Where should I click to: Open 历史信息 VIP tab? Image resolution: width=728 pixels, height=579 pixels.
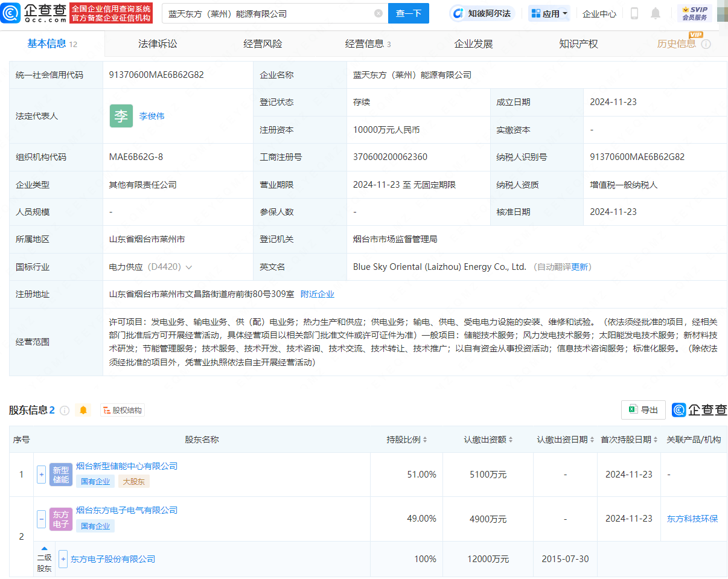pyautogui.click(x=677, y=43)
